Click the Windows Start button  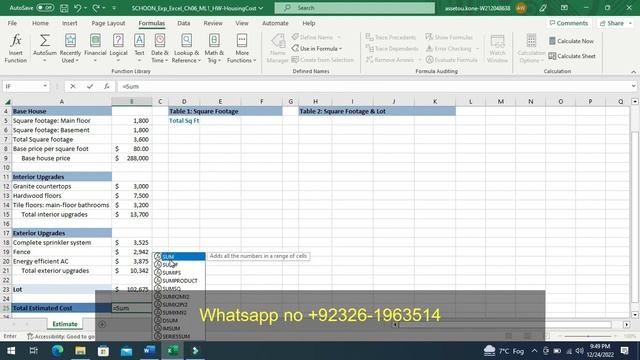pyautogui.click(x=11, y=351)
